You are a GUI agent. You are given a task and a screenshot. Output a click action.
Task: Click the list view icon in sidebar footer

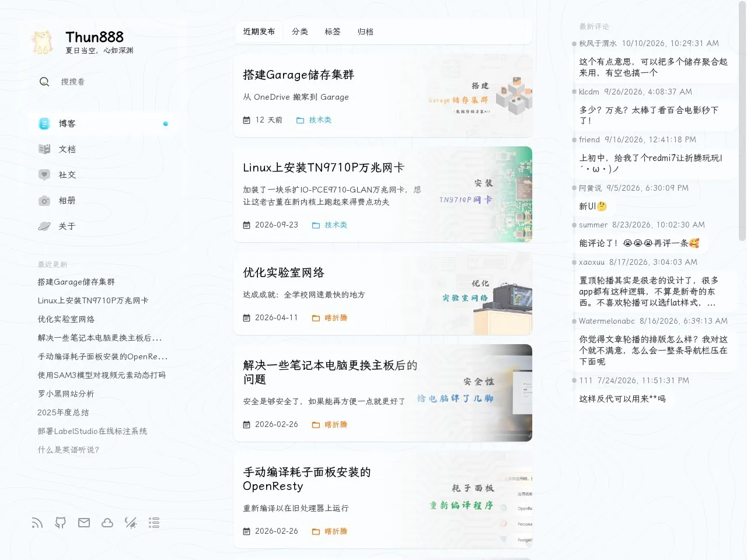pyautogui.click(x=154, y=523)
